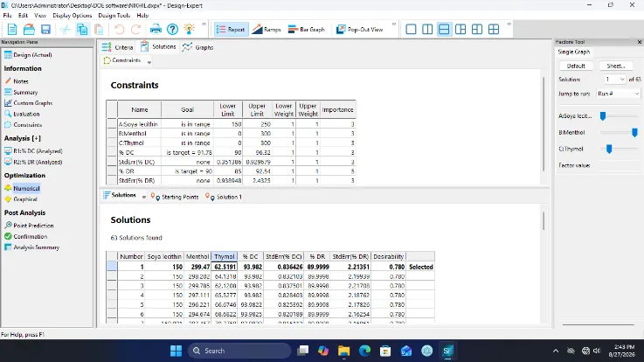Click the Undo toolbar icon
Viewport: 644px width, 362px height.
(119, 29)
